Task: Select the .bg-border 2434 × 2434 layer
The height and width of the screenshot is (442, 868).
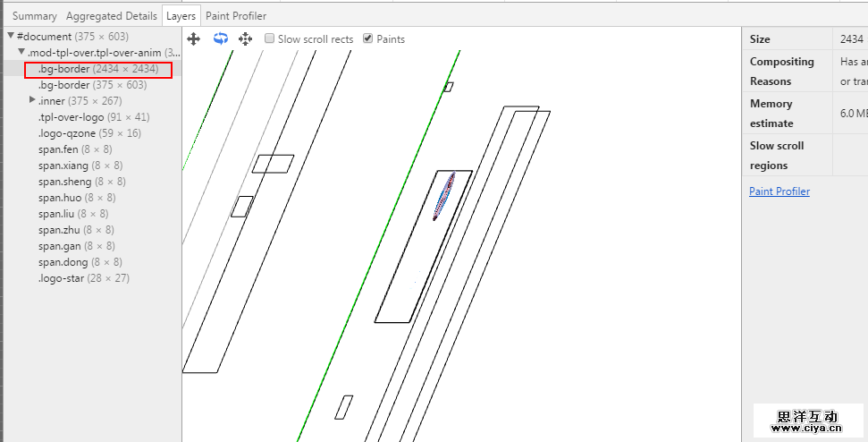Action: [98, 69]
